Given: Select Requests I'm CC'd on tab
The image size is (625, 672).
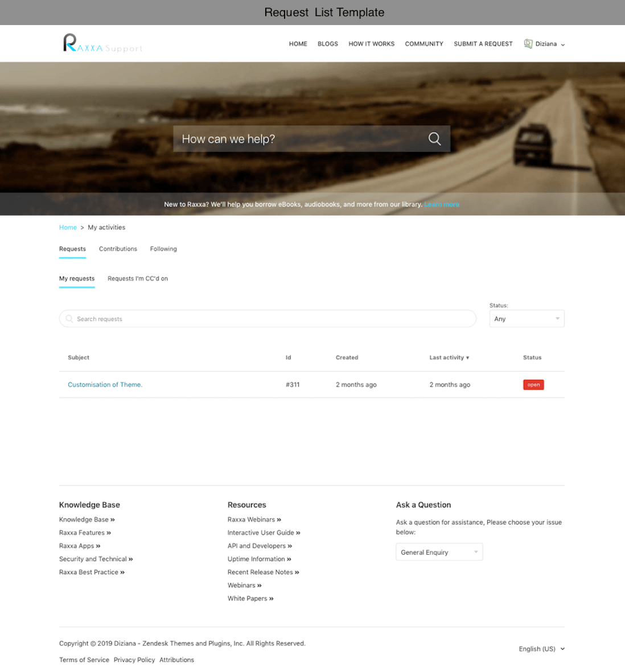Looking at the screenshot, I should (138, 278).
